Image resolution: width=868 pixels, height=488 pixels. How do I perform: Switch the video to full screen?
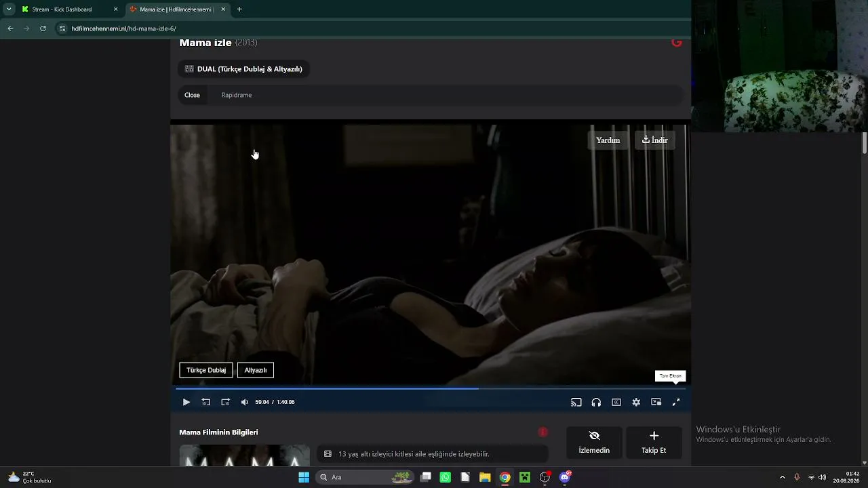[x=676, y=402]
